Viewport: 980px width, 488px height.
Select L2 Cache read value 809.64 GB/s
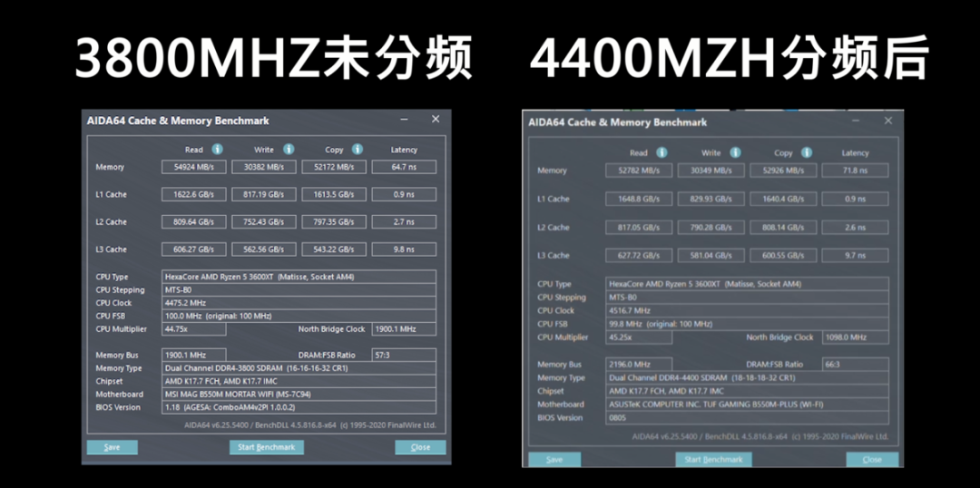coord(194,222)
